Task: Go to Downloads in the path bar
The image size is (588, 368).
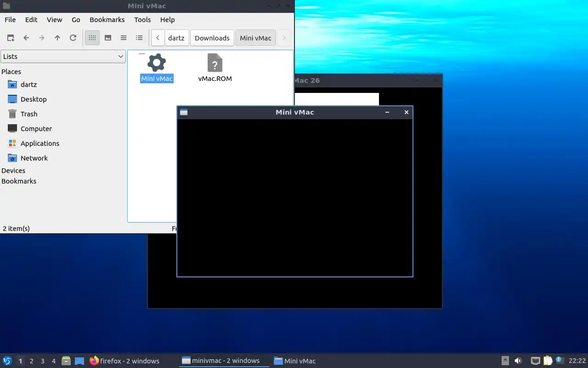Action: (212, 38)
